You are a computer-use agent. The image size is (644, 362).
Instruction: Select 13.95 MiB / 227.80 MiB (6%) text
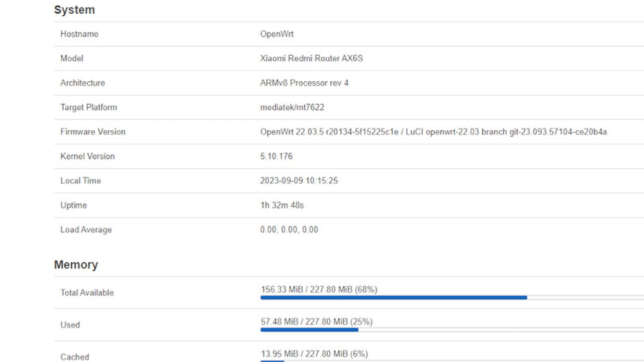(314, 354)
